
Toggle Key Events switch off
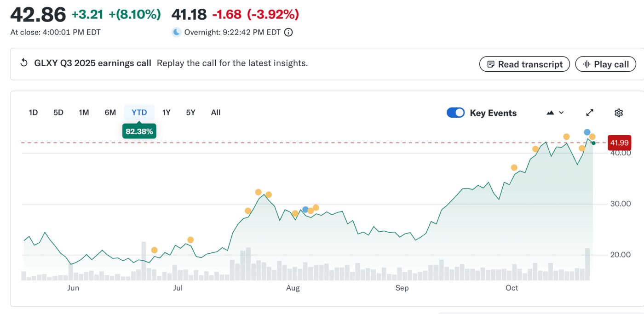click(x=455, y=113)
